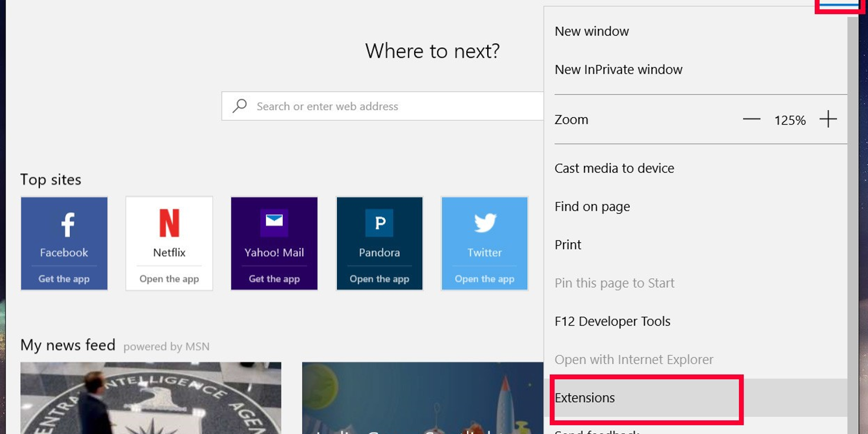Click the 125% zoom value
Image resolution: width=868 pixels, height=434 pixels.
790,120
